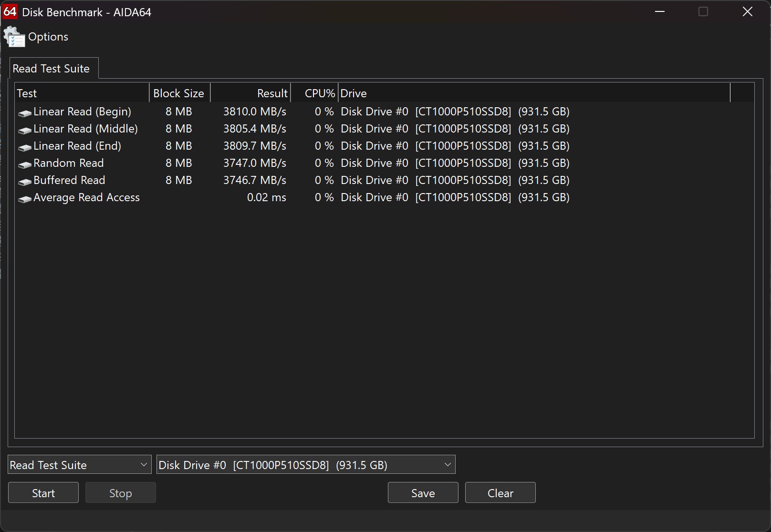Viewport: 771px width, 532px height.
Task: Click the Random Read test name
Action: pos(69,163)
